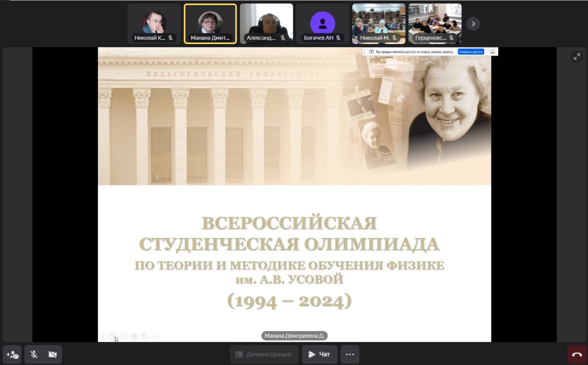Open the Чат panel
This screenshot has height=365, width=588.
click(319, 354)
